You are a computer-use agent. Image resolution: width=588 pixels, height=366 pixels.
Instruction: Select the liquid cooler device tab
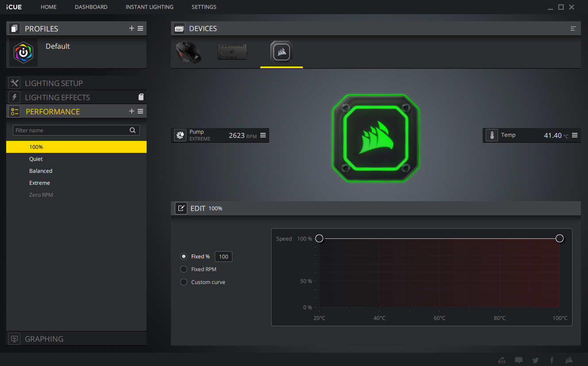[282, 52]
